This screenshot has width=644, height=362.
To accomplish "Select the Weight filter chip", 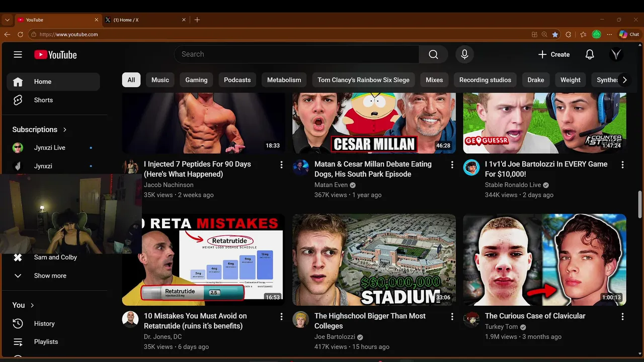I will 571,80.
